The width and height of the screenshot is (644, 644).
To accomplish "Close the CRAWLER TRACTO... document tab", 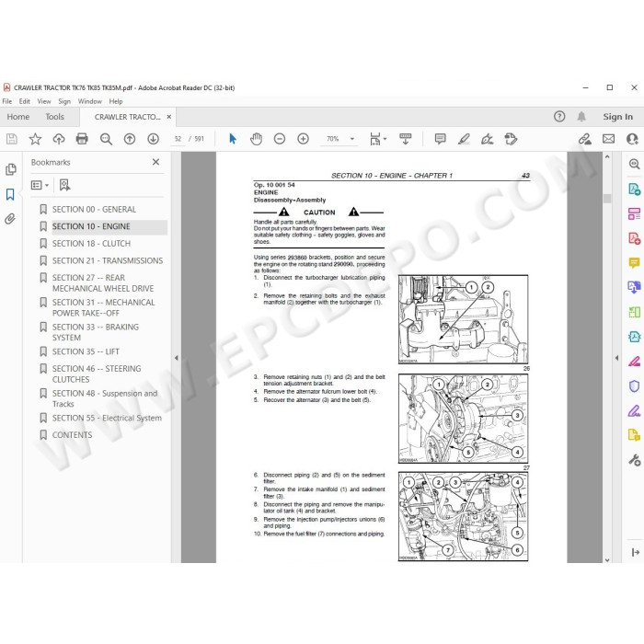I will [168, 117].
